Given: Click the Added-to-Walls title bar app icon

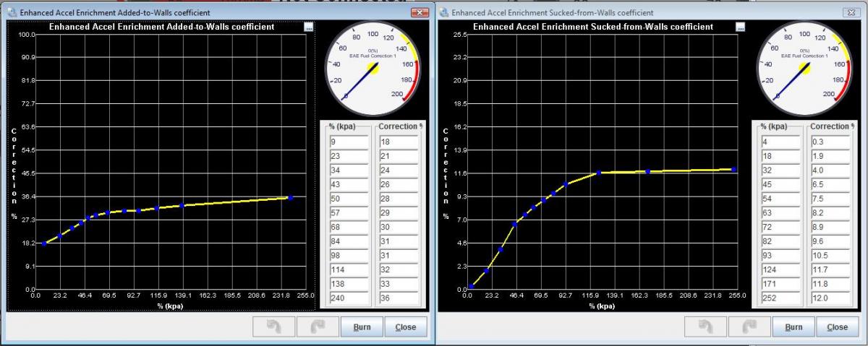Looking at the screenshot, I should [11, 13].
